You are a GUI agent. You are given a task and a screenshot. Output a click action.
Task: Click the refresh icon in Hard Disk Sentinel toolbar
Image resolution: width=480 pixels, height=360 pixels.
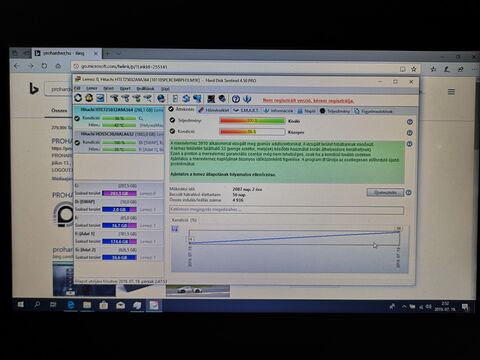[78, 98]
